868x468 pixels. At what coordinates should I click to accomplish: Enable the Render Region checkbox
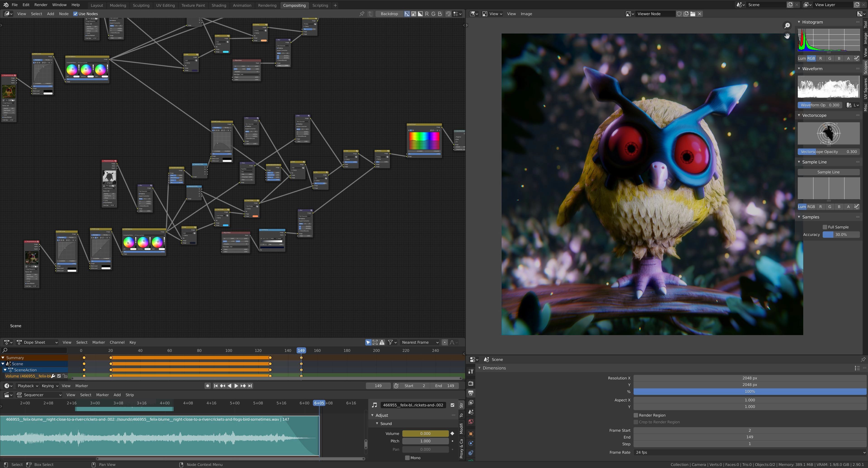[x=636, y=415]
